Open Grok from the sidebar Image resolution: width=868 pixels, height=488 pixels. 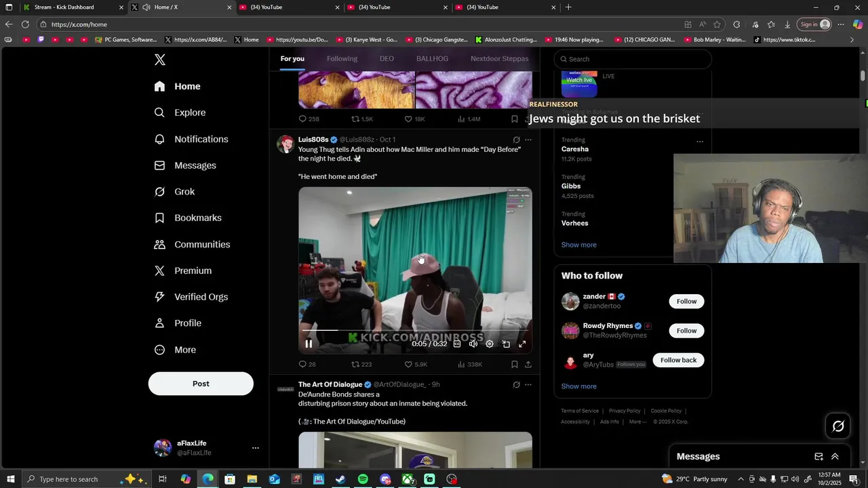tap(175, 192)
